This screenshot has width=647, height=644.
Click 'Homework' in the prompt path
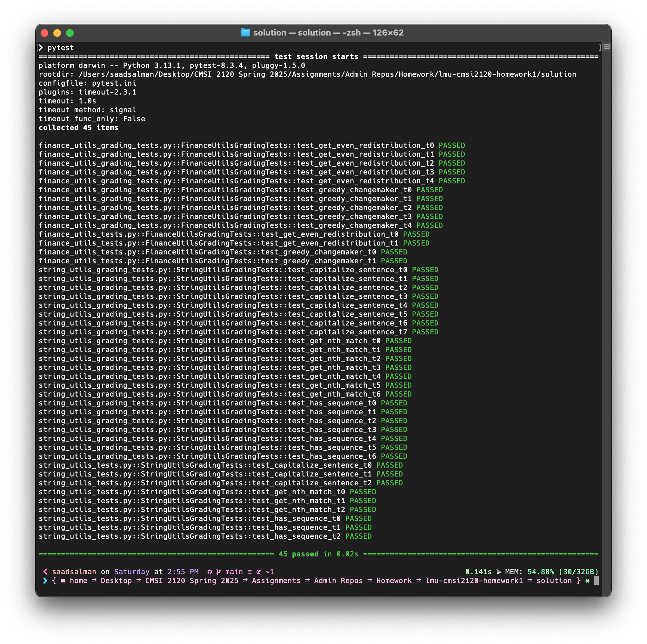tap(394, 581)
